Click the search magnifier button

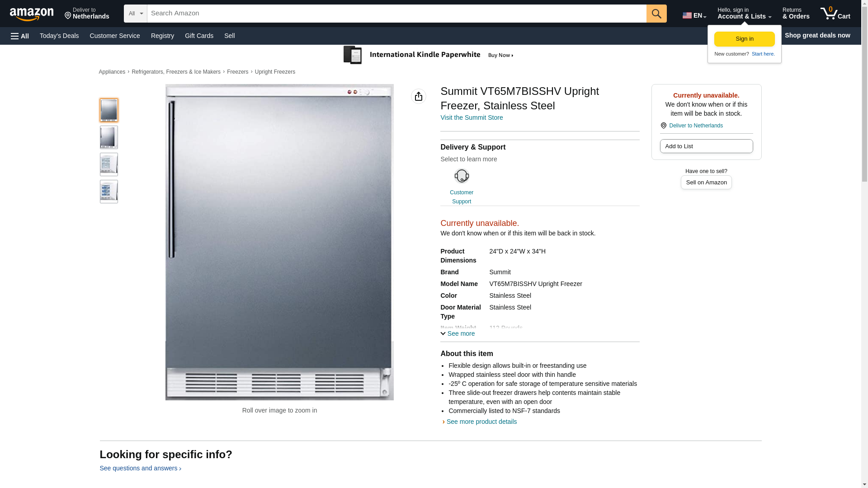click(x=656, y=14)
